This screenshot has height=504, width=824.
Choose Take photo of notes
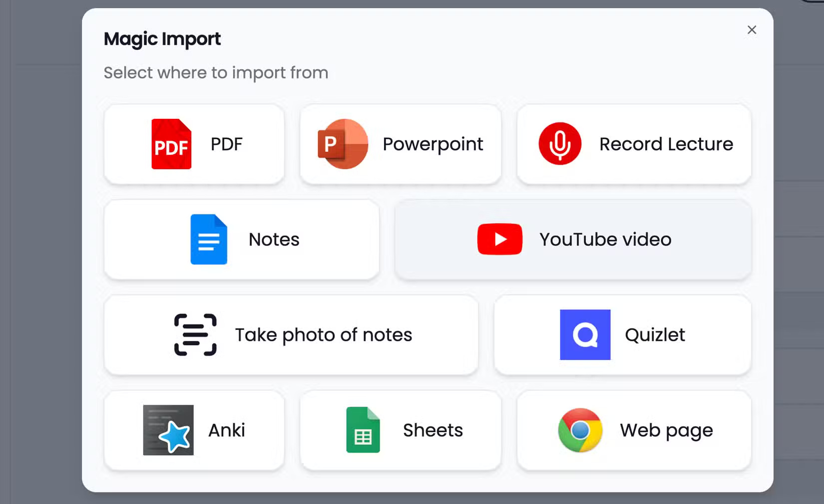[x=291, y=335]
